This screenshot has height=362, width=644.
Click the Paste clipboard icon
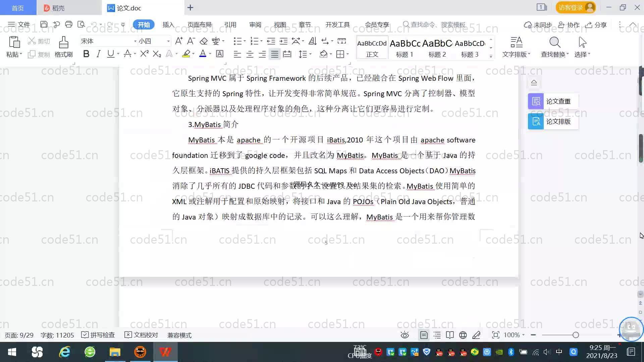pyautogui.click(x=14, y=43)
